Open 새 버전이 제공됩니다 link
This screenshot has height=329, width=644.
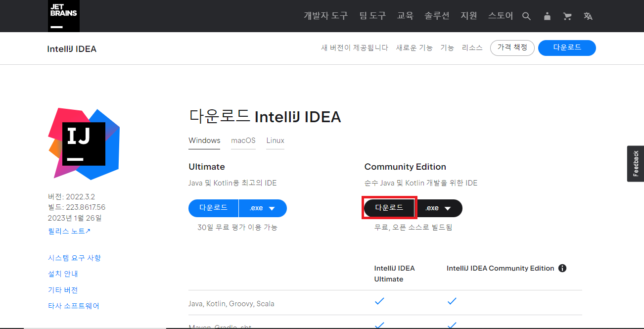(355, 48)
